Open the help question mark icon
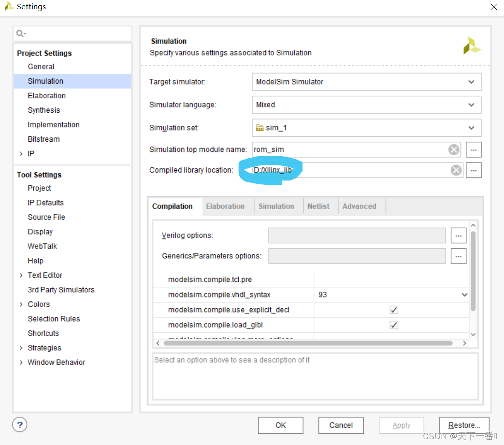 19,425
